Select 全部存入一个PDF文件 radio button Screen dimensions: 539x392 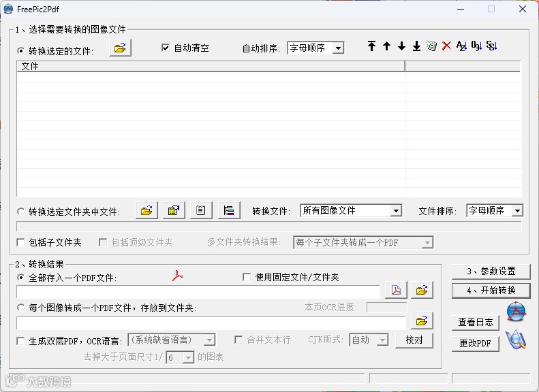[x=21, y=278]
